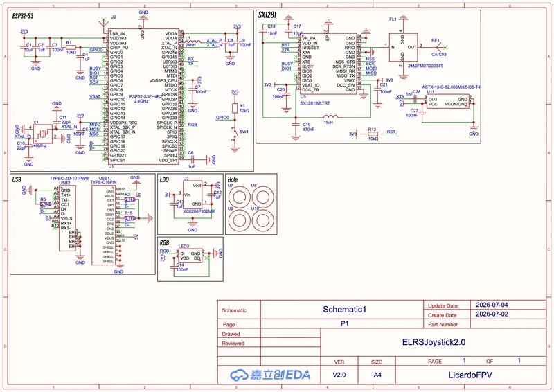Viewport: 554px width, 392px height.
Task: Click the U2 antenna symbol
Action: tap(102, 24)
